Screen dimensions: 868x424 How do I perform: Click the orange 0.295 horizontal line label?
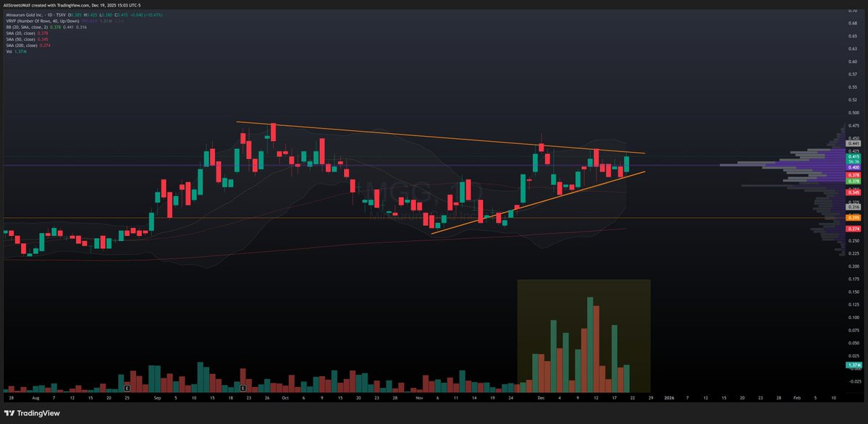(x=853, y=218)
